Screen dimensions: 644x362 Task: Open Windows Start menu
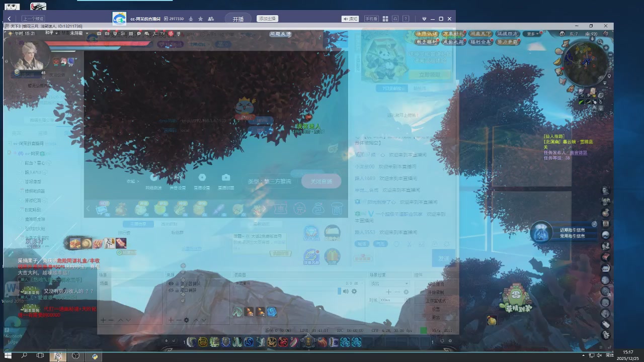(x=8, y=355)
